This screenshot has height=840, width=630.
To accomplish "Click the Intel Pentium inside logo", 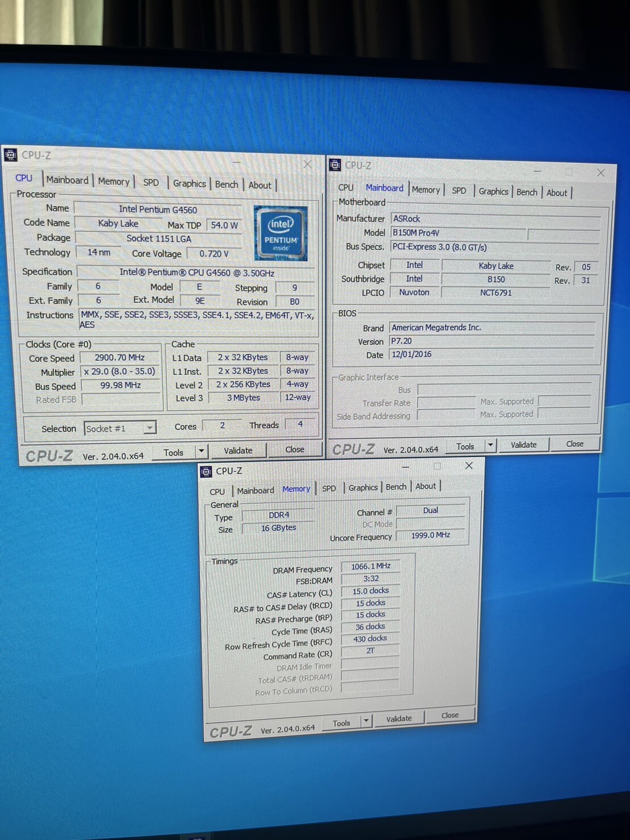I will coord(281,233).
